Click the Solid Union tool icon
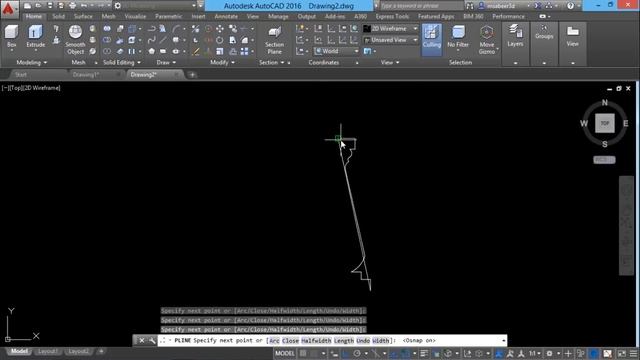Image resolution: width=640 pixels, height=360 pixels. tap(107, 29)
